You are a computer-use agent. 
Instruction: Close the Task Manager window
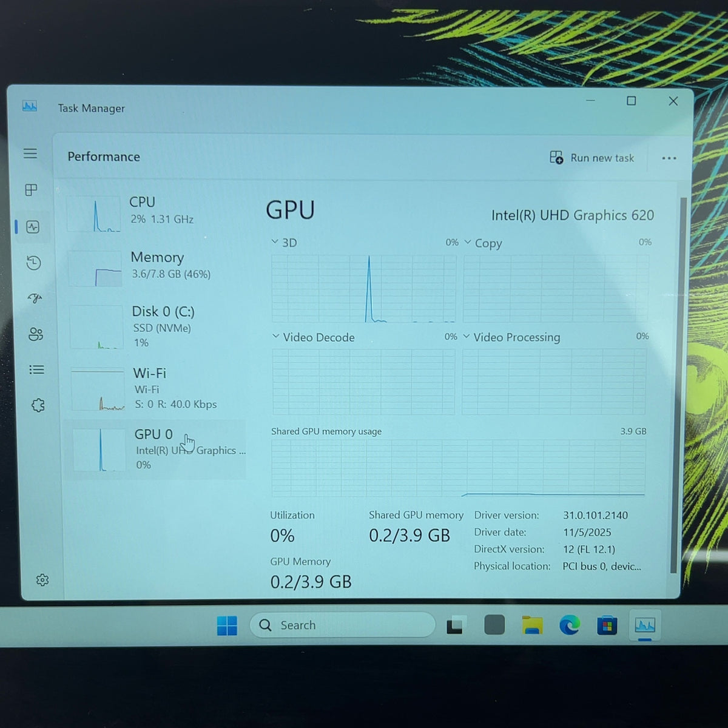673,101
